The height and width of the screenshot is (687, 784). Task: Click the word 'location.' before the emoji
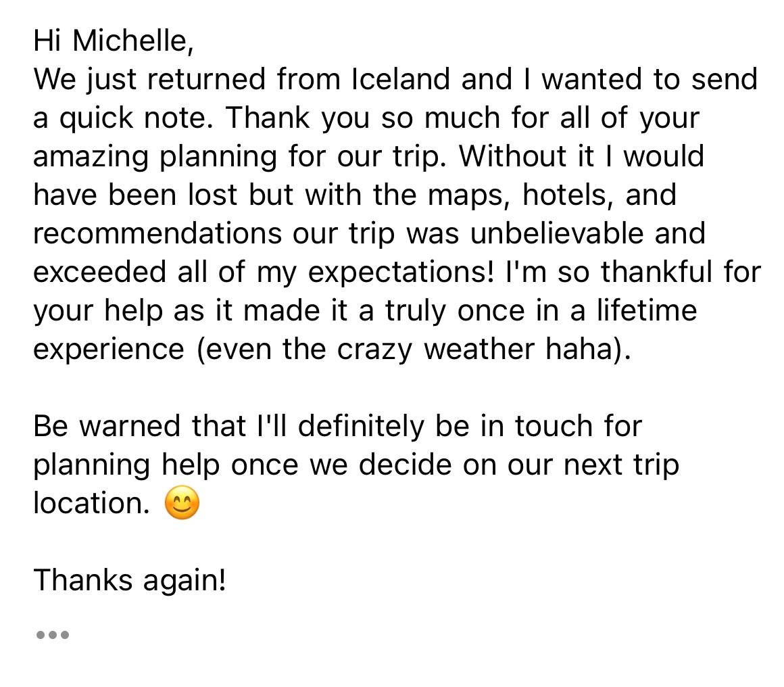(x=91, y=503)
